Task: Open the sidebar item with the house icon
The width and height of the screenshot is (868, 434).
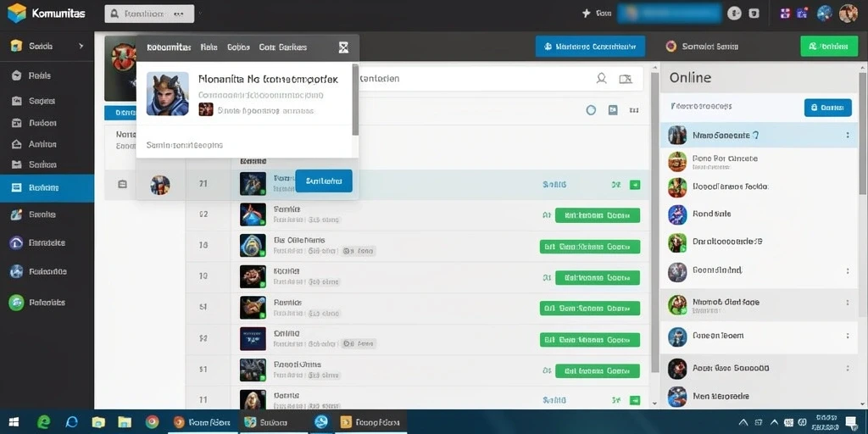Action: (x=47, y=144)
